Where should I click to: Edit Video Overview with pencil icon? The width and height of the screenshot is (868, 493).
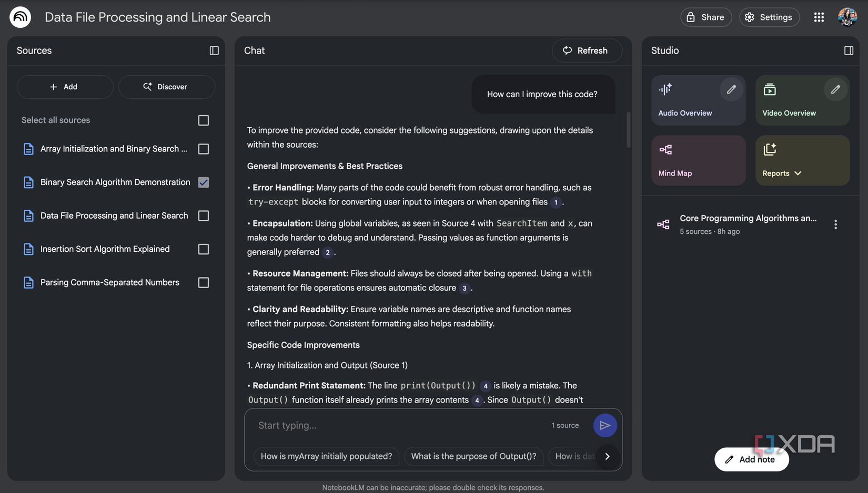click(835, 90)
